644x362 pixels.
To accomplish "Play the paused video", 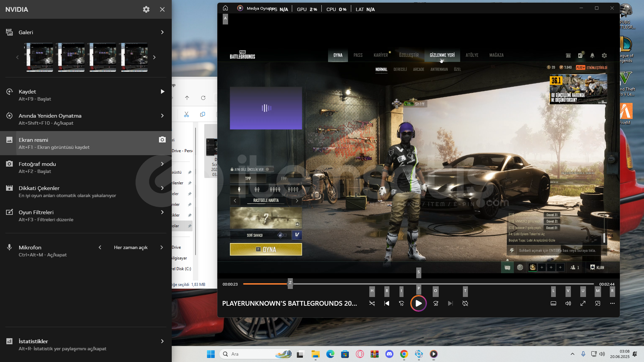I will (x=419, y=303).
